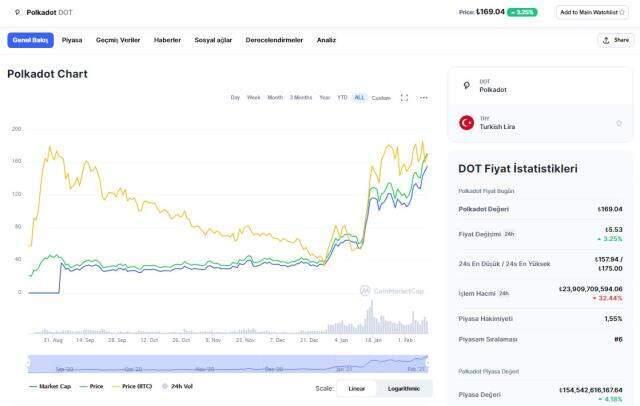Open the Analiz tab
The height and width of the screenshot is (406, 640).
[326, 40]
